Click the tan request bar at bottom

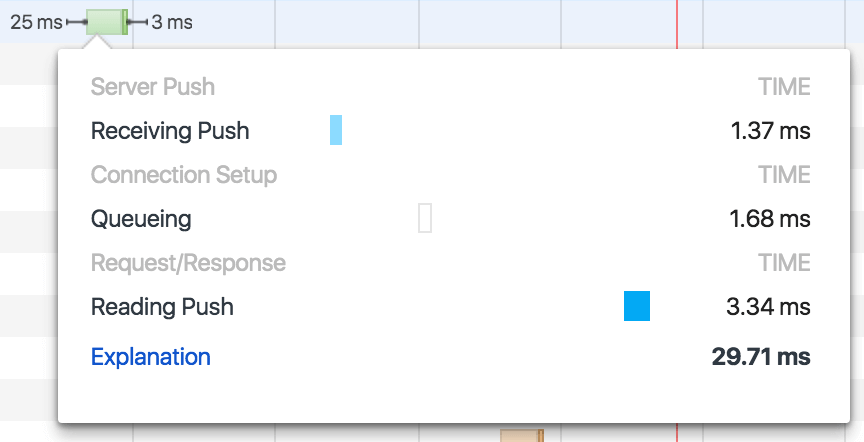[521, 435]
